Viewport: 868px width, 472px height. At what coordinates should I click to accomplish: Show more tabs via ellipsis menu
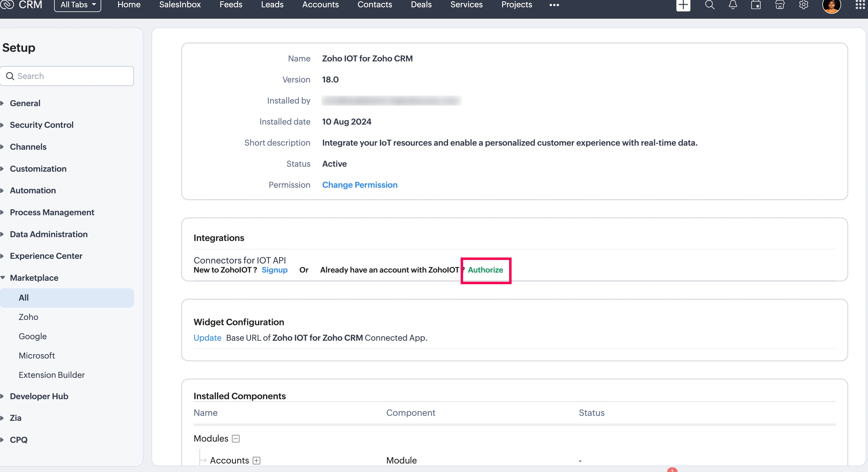point(554,5)
